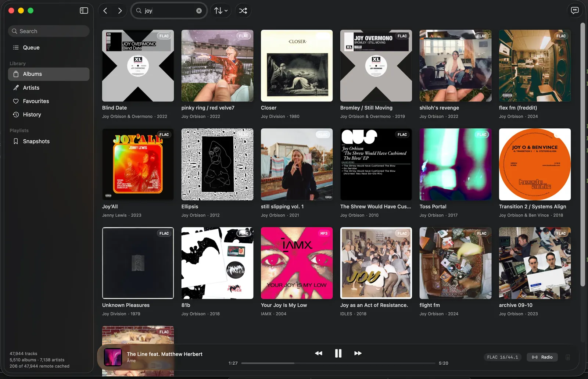
Task: Click the FLAC badge on Blind Date
Action: pyautogui.click(x=164, y=36)
